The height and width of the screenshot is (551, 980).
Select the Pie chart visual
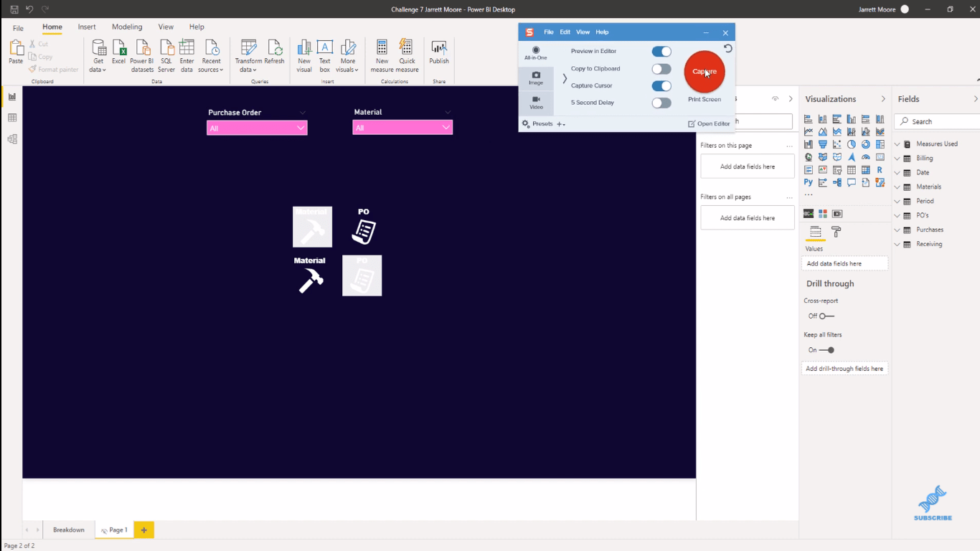[852, 145]
